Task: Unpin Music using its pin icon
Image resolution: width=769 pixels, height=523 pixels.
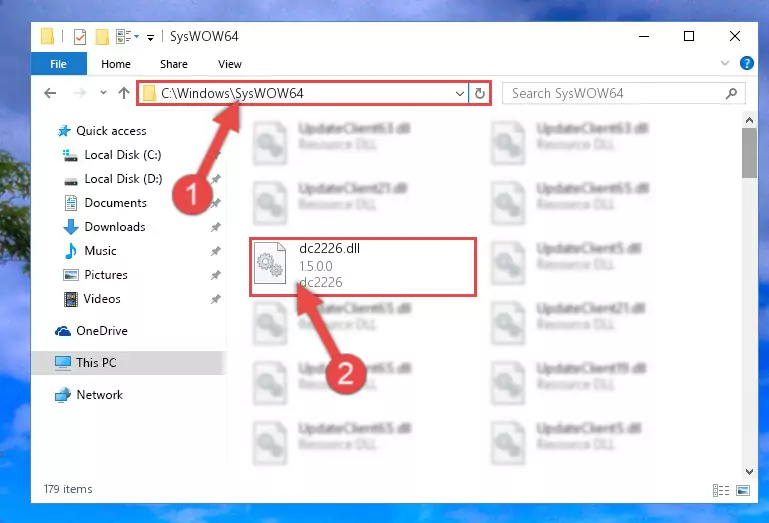Action: [x=215, y=251]
